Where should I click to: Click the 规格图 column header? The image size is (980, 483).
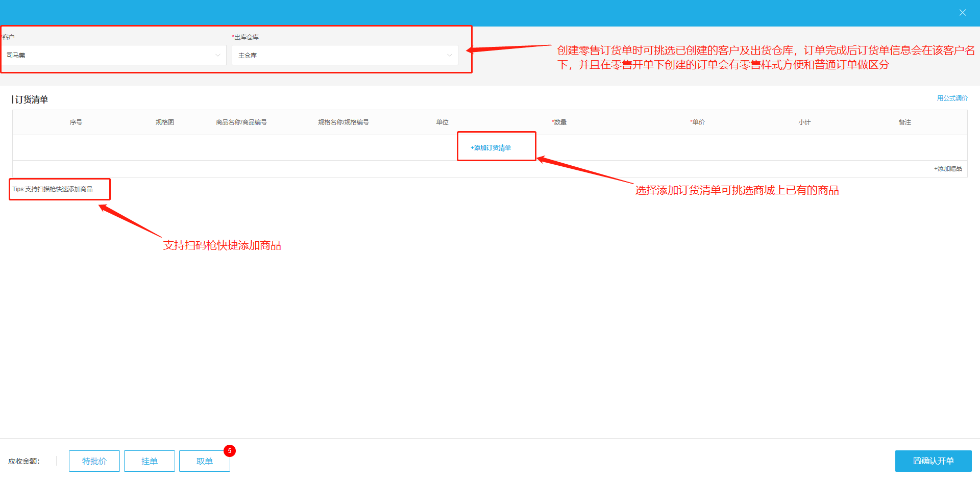click(164, 122)
